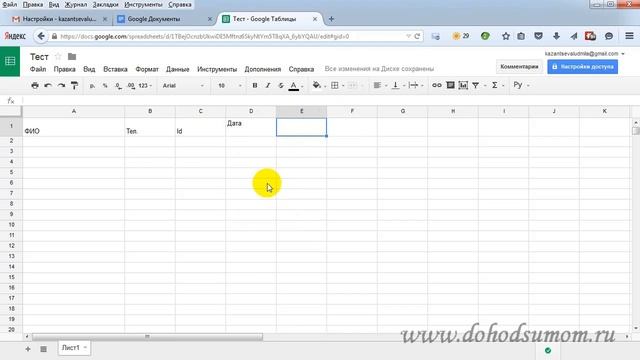
Task: Open the browser Downloads arrow
Action: pos(556,36)
